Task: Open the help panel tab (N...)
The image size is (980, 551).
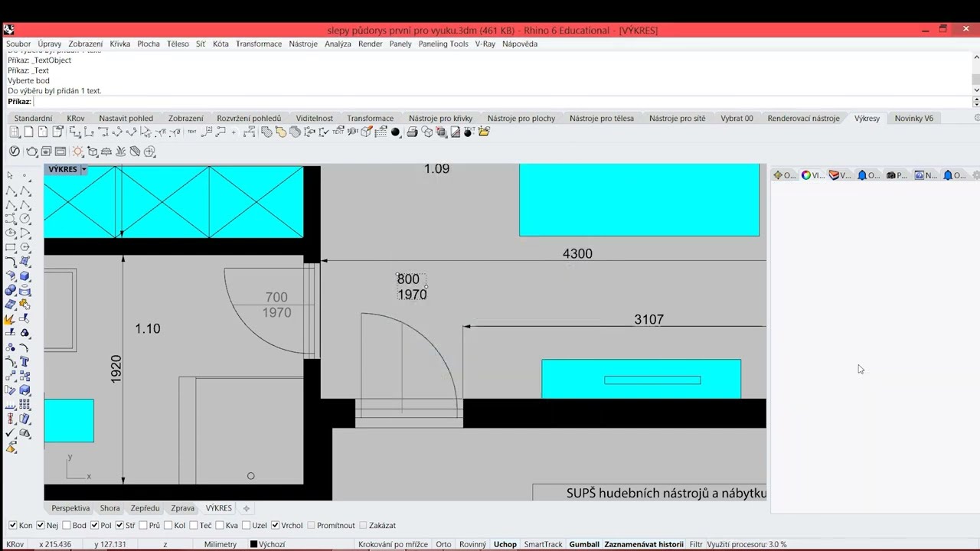Action: click(926, 175)
